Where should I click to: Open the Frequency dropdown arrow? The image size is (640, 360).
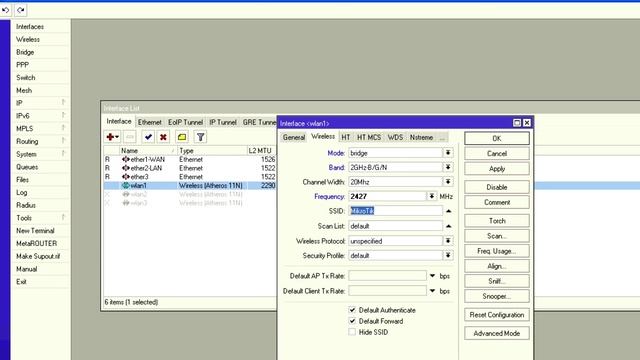click(x=431, y=196)
